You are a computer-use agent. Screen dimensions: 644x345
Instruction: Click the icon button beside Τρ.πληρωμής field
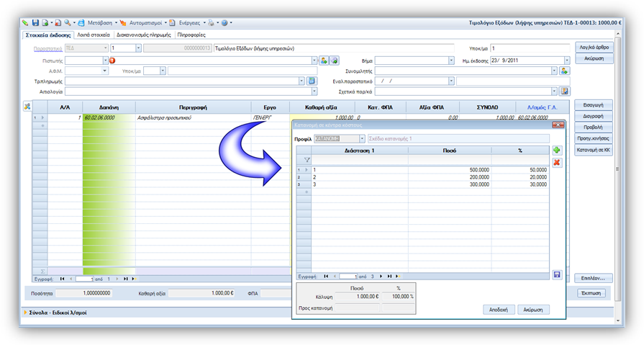(x=312, y=81)
